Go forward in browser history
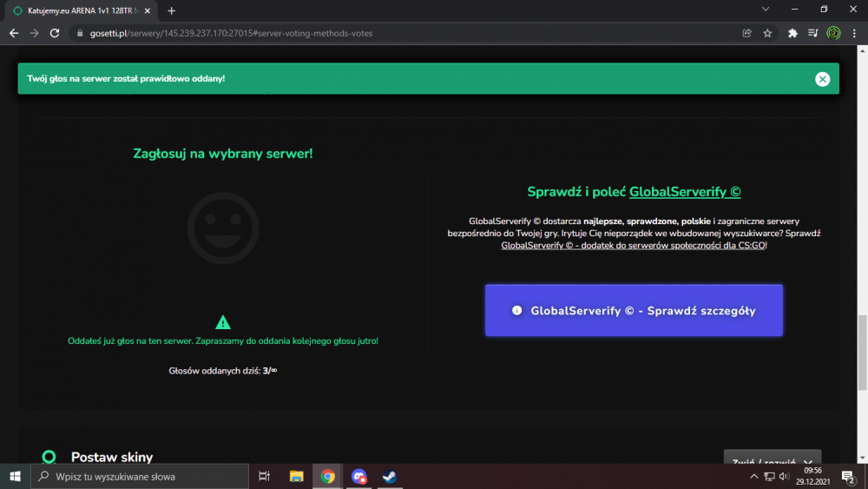The height and width of the screenshot is (489, 868). [35, 33]
